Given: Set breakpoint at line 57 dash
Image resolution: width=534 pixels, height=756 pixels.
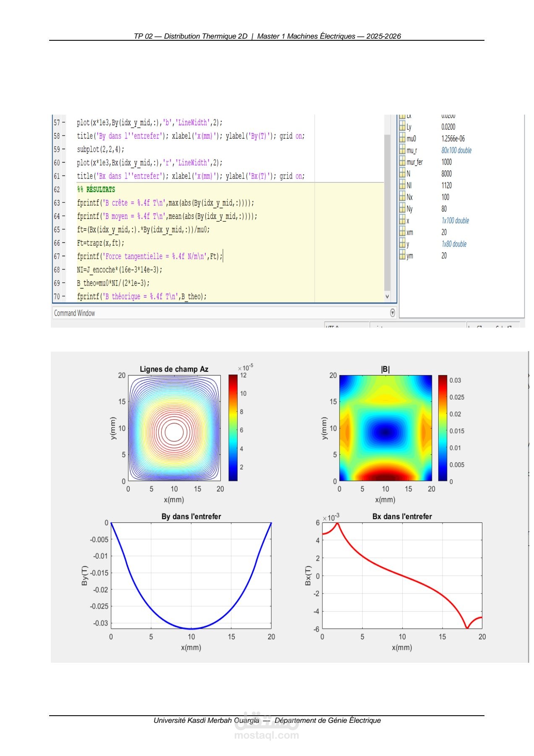Looking at the screenshot, I should (64, 123).
